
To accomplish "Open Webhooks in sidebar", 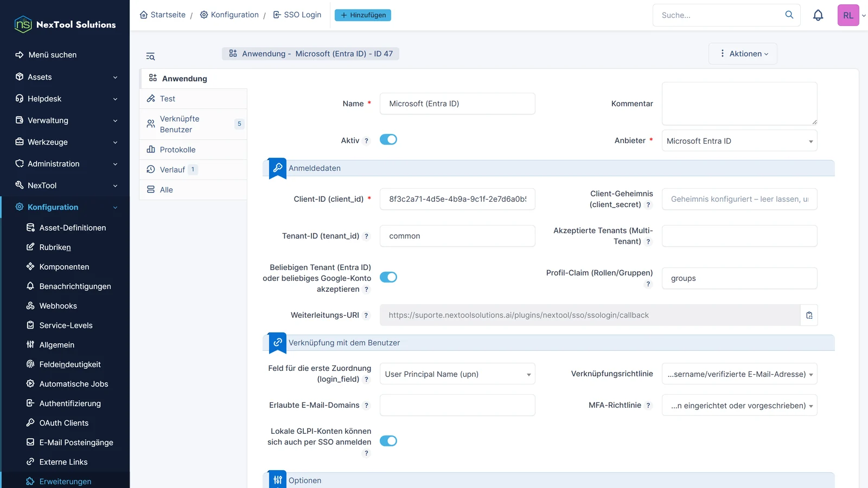I will tap(58, 306).
